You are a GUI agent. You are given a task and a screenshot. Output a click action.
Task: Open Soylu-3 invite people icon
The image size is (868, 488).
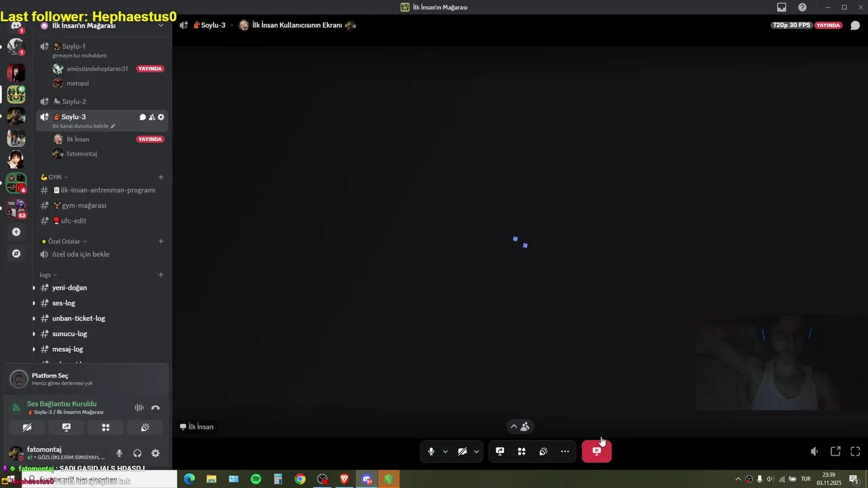pos(152,117)
